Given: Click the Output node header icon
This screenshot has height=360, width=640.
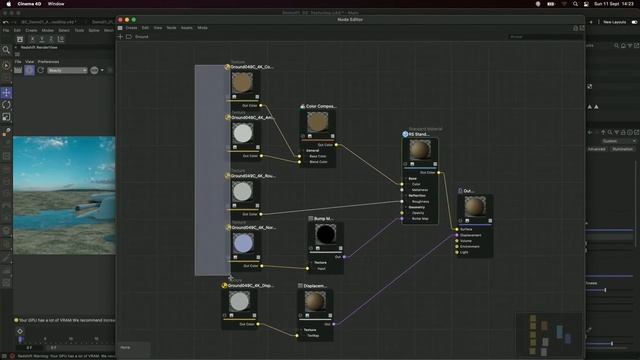Looking at the screenshot, I should point(460,191).
